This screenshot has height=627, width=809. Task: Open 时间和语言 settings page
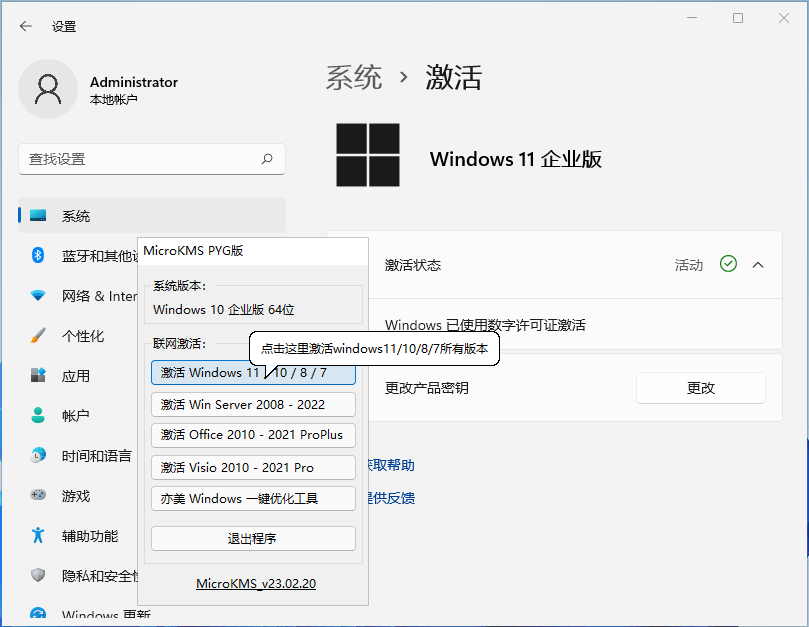pos(96,456)
